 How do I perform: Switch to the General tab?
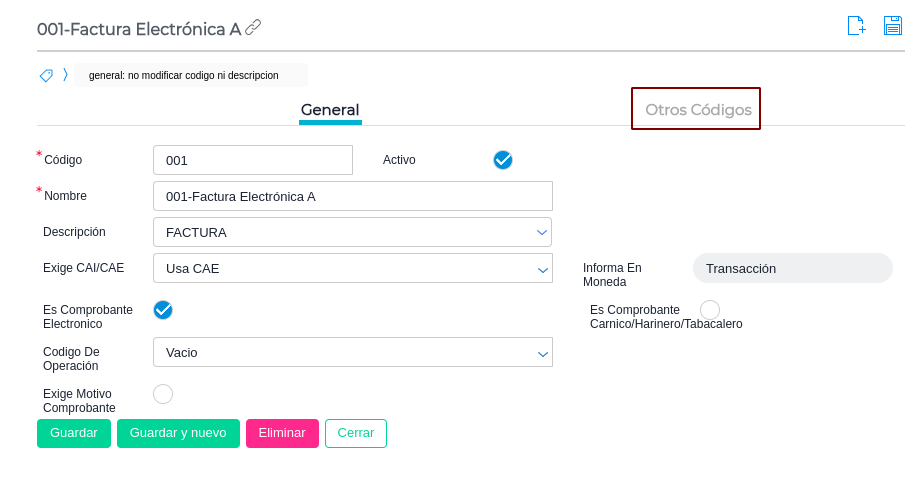click(330, 110)
